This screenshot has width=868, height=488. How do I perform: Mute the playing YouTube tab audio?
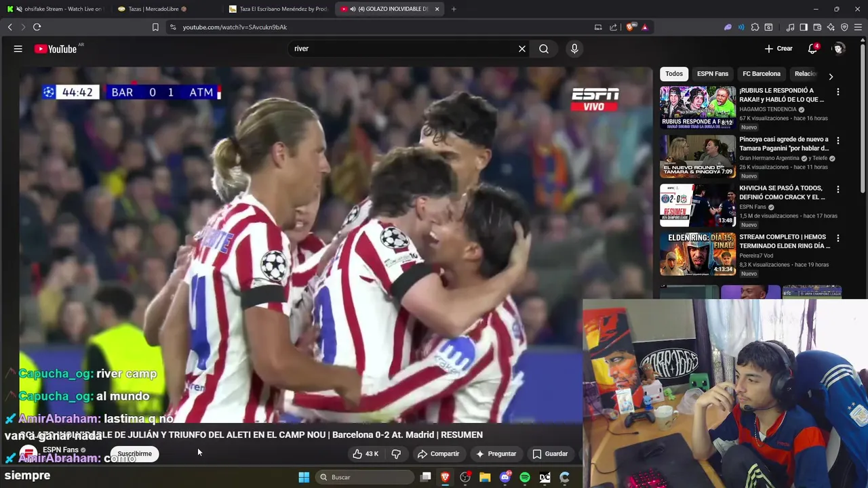353,9
